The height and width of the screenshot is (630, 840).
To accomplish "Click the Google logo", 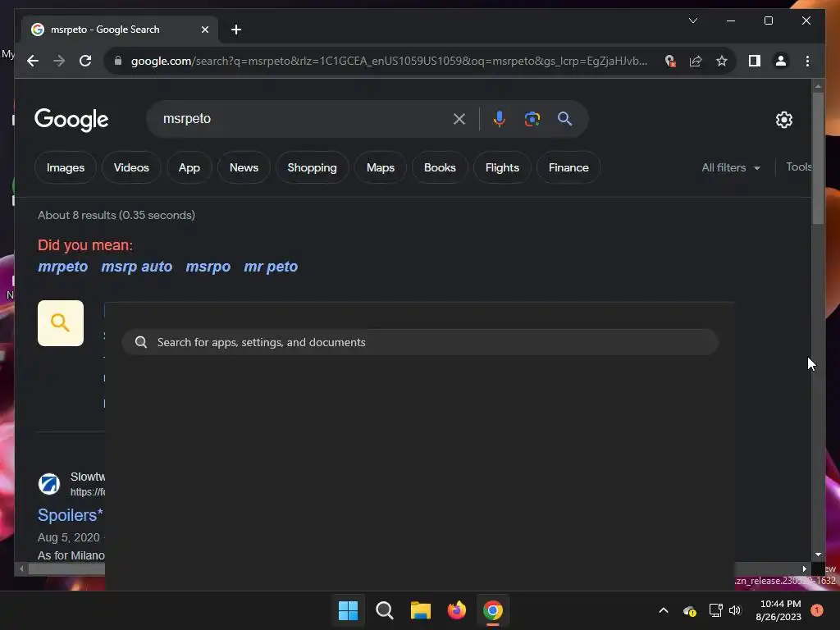I will coord(71,120).
